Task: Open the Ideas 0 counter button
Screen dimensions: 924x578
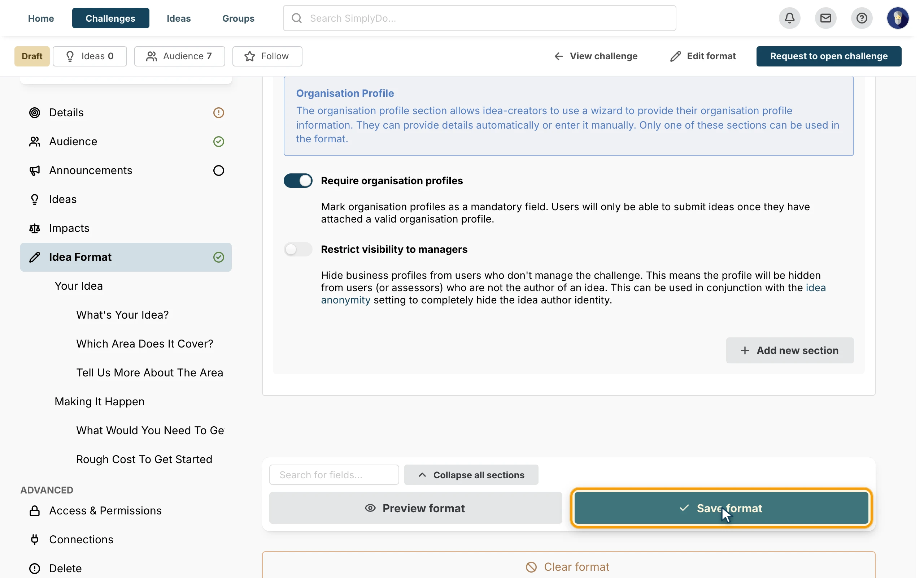Action: pos(90,56)
